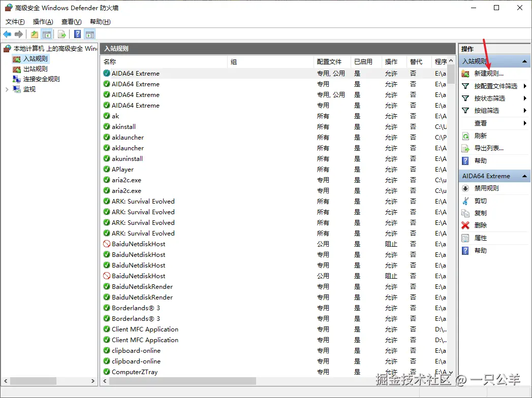Click the 按配置文件筛选 funnel icon

(465, 86)
